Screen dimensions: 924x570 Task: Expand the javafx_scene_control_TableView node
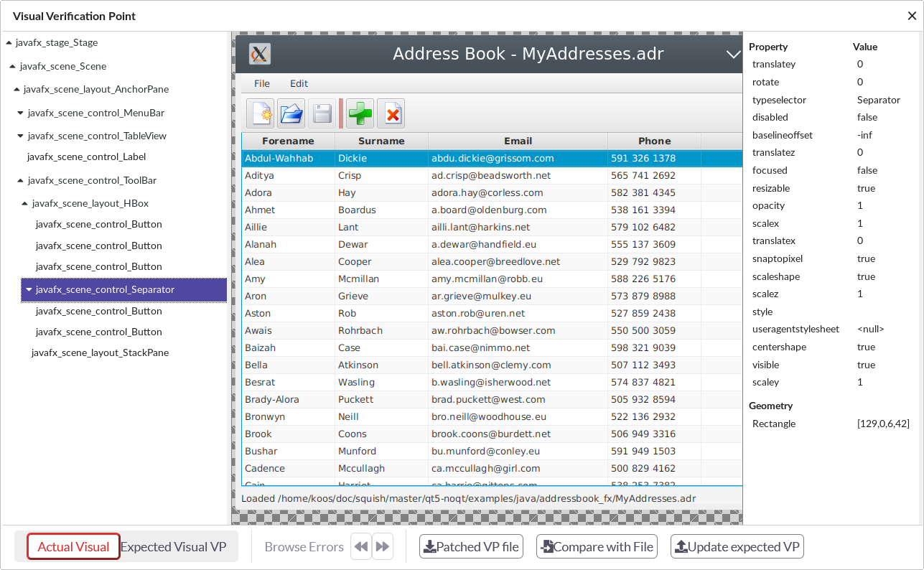pyautogui.click(x=20, y=136)
